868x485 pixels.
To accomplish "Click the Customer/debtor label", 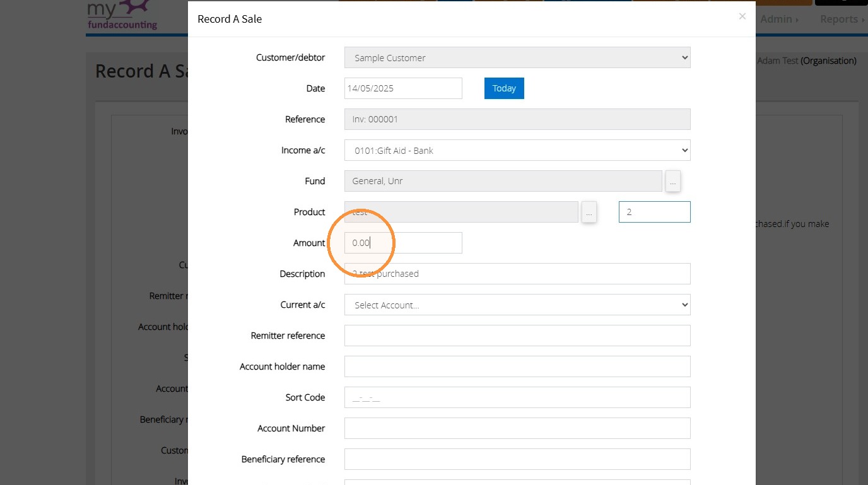I will [291, 57].
